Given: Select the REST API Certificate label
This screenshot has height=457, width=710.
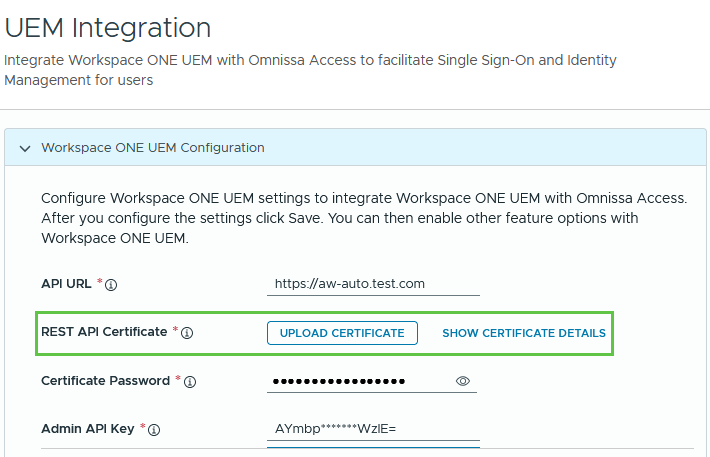Looking at the screenshot, I should pyautogui.click(x=104, y=332).
